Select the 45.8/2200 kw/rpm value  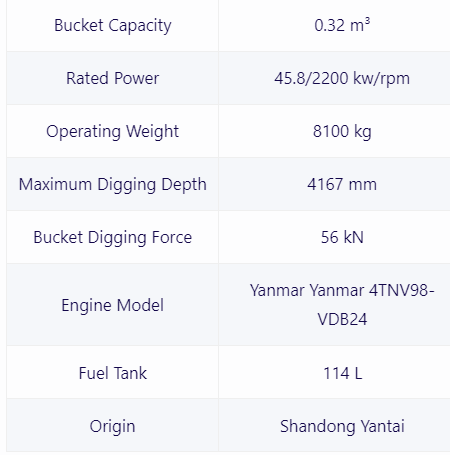pos(342,79)
